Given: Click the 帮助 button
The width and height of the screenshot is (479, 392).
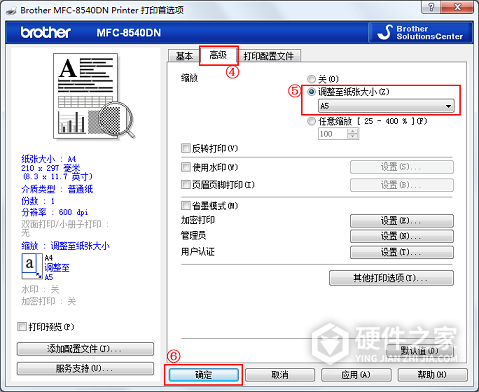Looking at the screenshot, I should click(x=432, y=375).
